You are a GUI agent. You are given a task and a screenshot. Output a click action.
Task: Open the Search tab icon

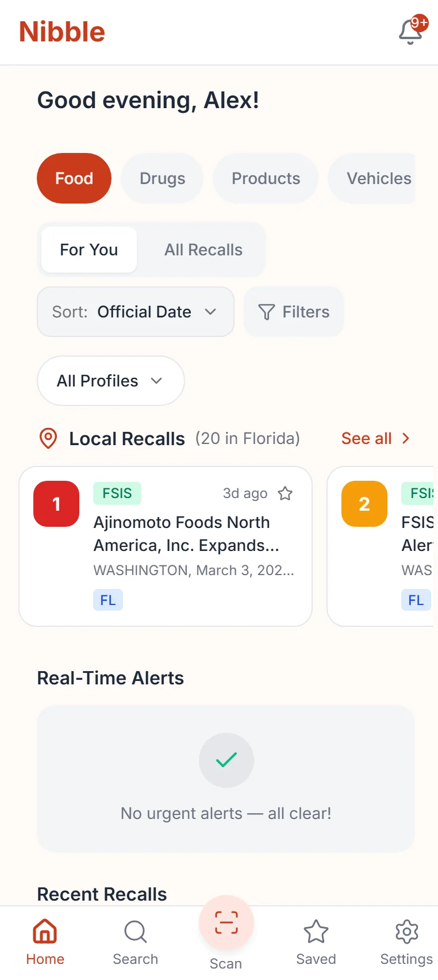coord(136,932)
